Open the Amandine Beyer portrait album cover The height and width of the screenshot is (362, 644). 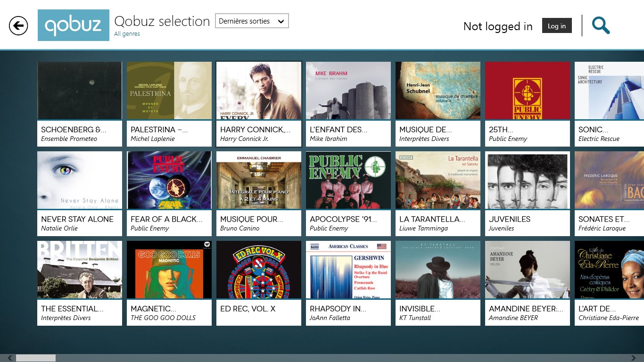[x=528, y=270]
